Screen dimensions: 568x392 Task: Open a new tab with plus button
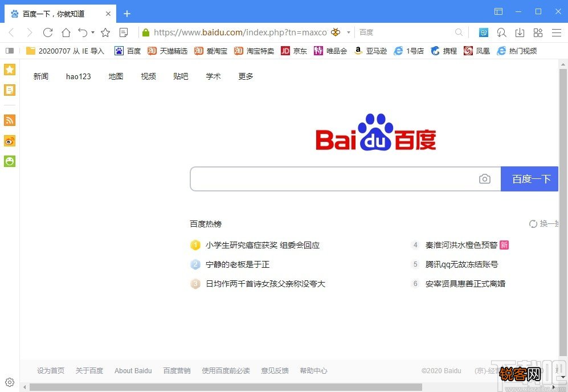pyautogui.click(x=127, y=14)
